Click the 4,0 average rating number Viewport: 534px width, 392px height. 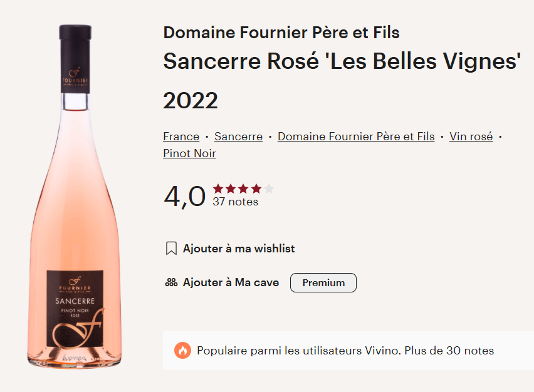tap(184, 196)
